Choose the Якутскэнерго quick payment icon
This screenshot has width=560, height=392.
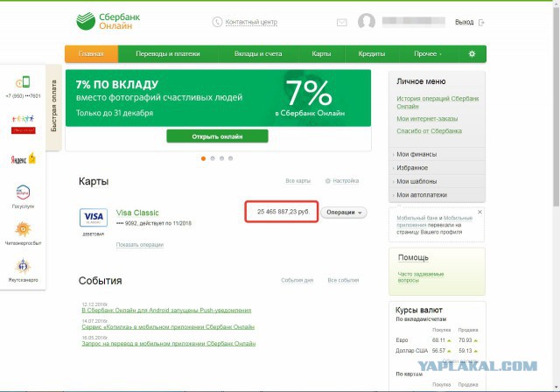23,266
